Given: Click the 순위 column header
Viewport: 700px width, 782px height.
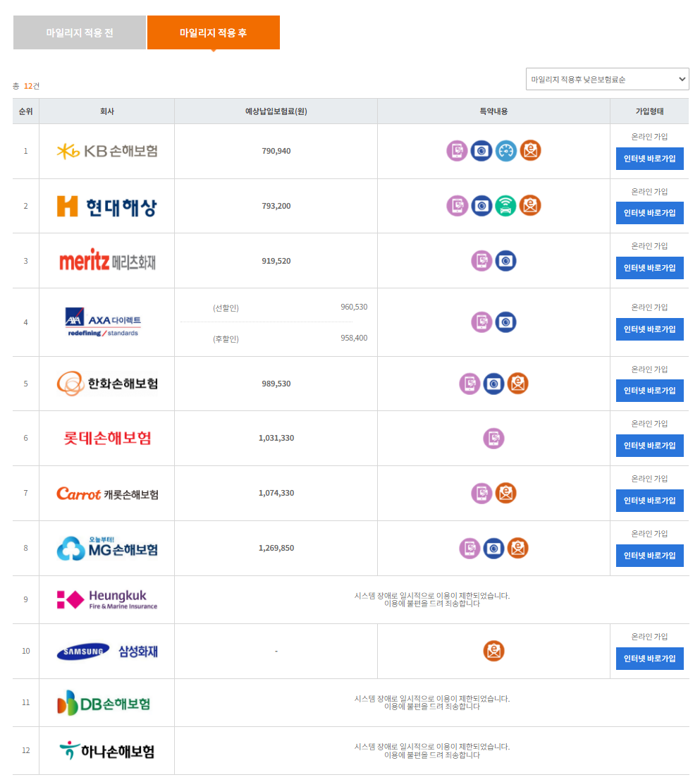Looking at the screenshot, I should (26, 111).
